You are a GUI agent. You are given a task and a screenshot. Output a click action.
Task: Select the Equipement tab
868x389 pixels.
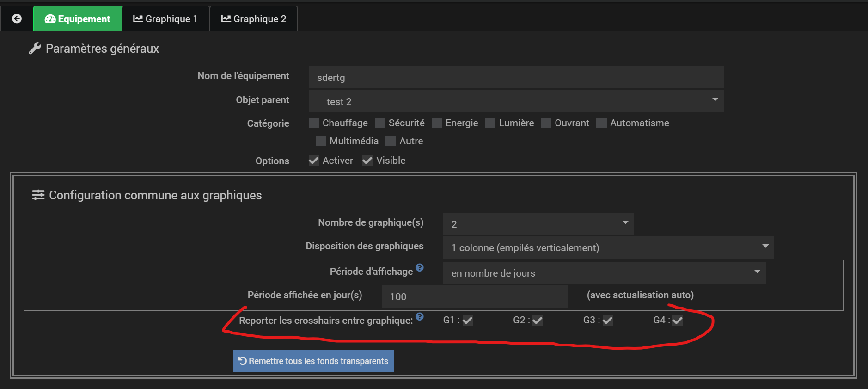pyautogui.click(x=78, y=19)
